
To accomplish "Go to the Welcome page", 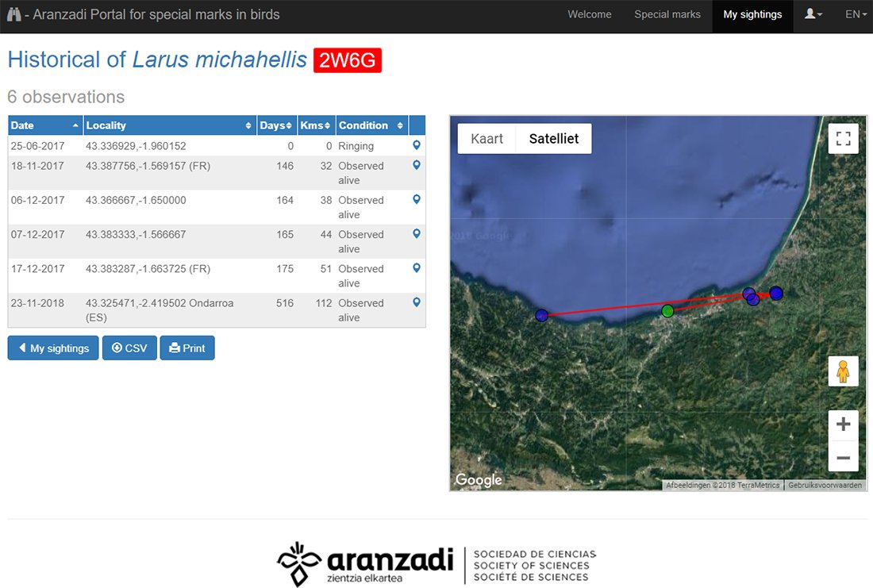I will [589, 14].
